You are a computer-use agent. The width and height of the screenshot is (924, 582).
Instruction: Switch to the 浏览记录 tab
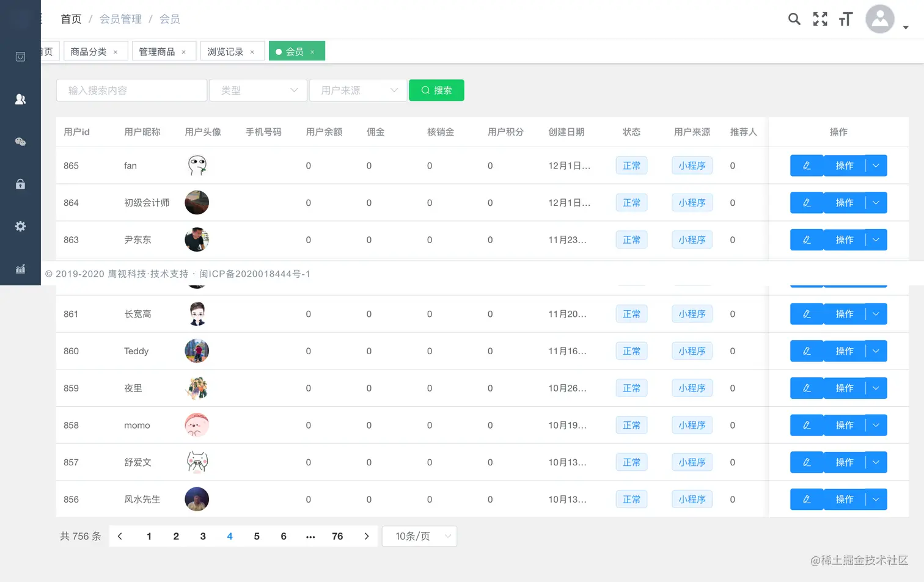point(227,51)
